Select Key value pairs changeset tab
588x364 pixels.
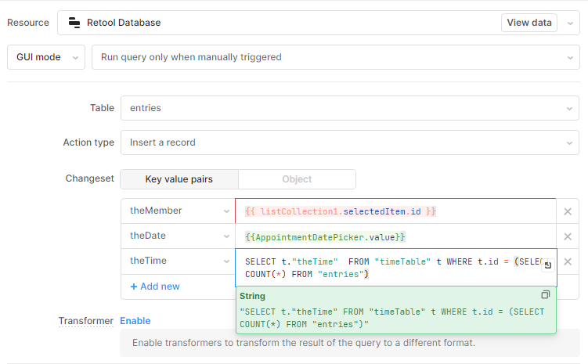pyautogui.click(x=179, y=179)
